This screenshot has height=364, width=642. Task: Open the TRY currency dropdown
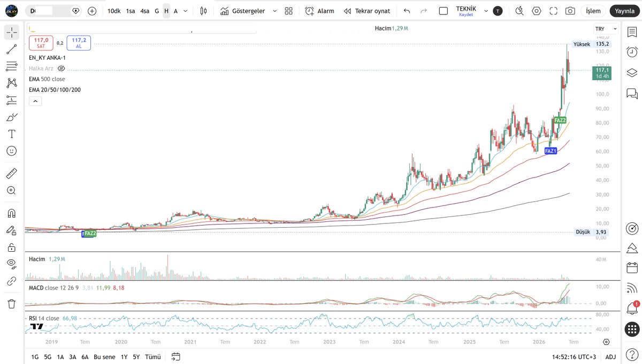(606, 28)
